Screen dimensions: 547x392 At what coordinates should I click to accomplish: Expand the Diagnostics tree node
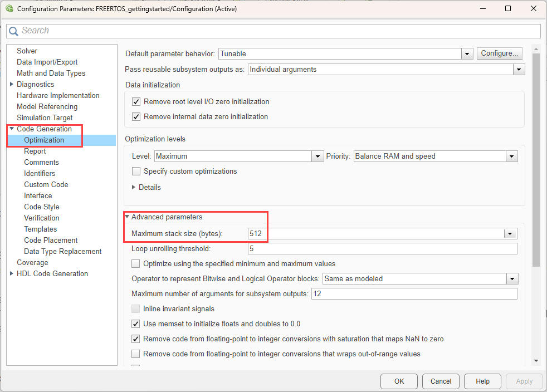coord(12,85)
